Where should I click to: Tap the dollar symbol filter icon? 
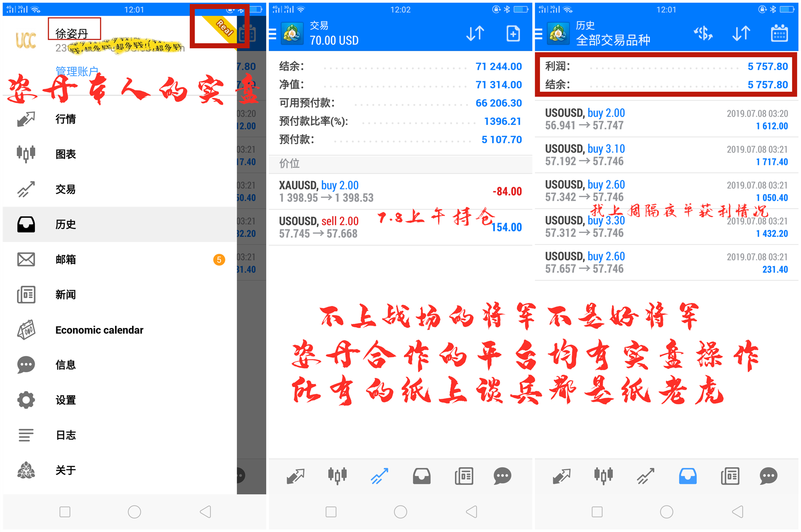(x=703, y=34)
